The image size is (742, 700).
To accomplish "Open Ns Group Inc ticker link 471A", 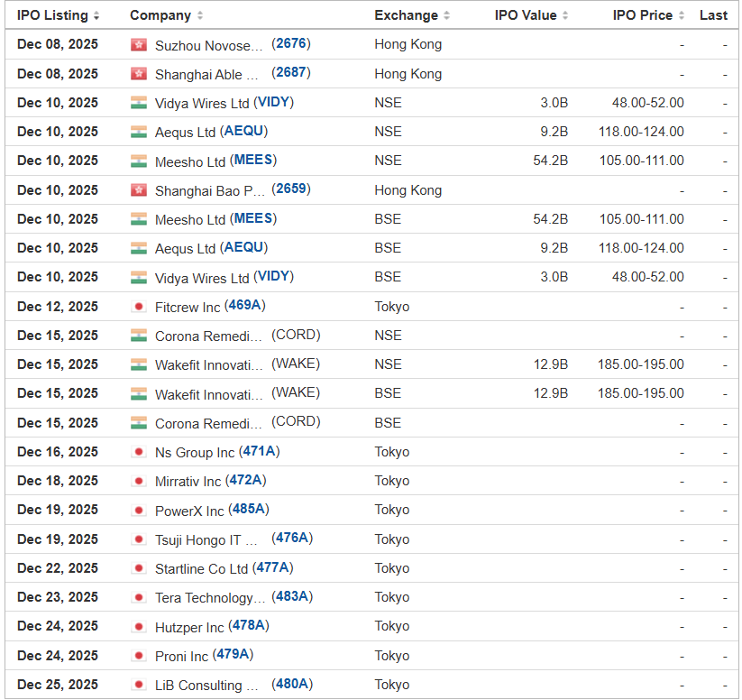I will point(260,451).
